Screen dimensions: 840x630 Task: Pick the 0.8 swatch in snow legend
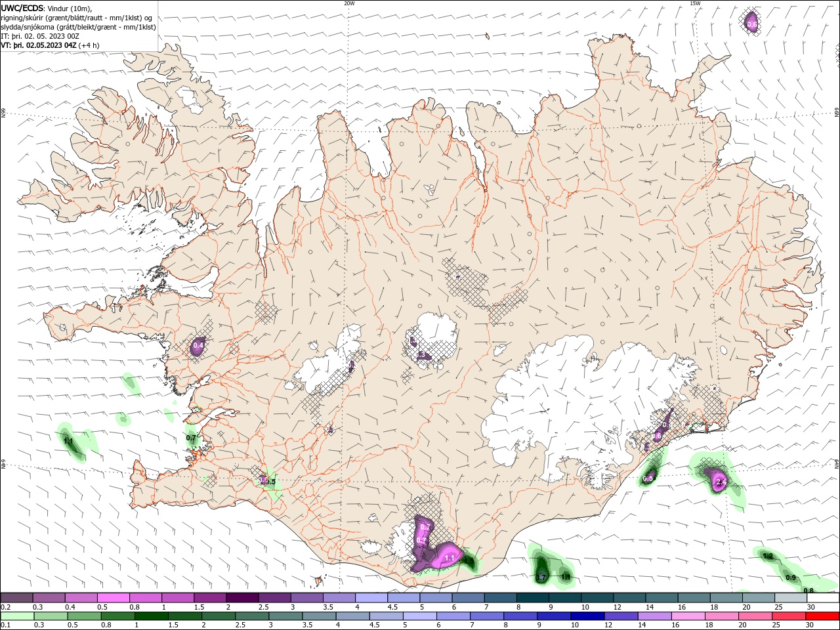pyautogui.click(x=145, y=597)
